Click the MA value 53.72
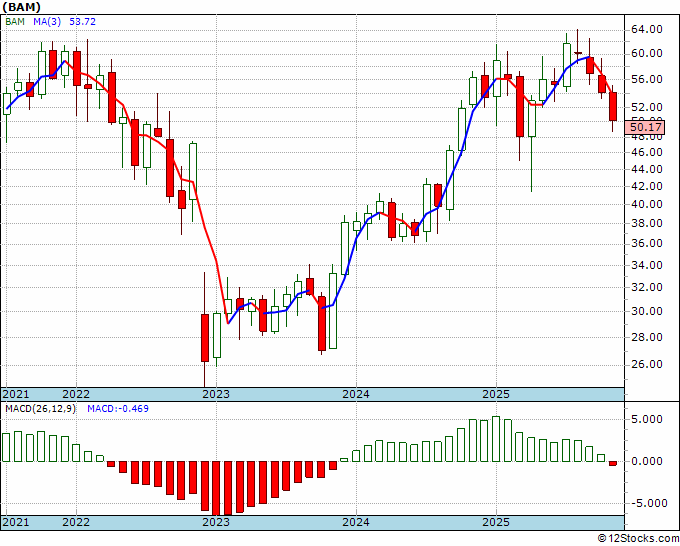This screenshot has width=680, height=546. pos(82,22)
